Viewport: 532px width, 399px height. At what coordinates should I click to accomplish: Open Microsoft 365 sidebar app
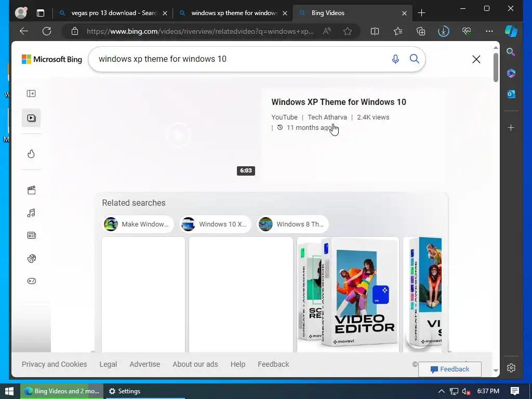click(x=511, y=73)
